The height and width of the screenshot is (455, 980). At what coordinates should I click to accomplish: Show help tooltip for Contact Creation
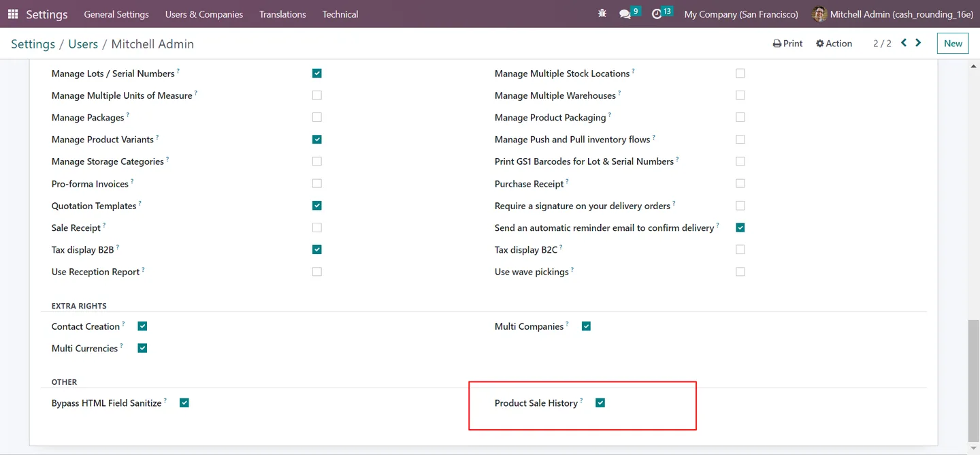[x=124, y=324]
